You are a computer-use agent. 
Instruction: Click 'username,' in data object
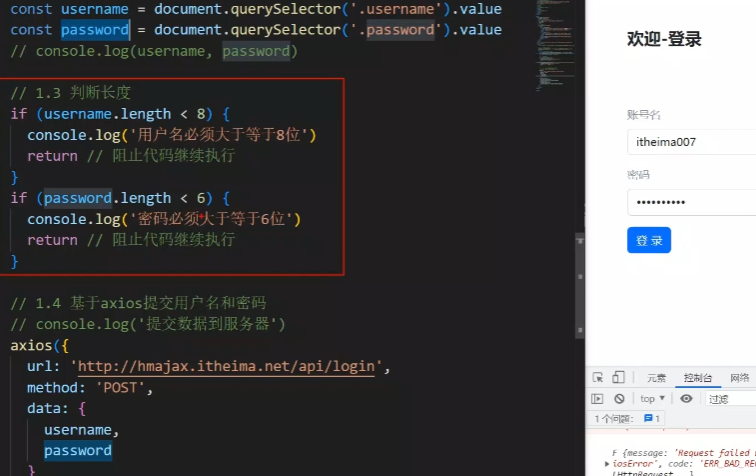point(81,430)
